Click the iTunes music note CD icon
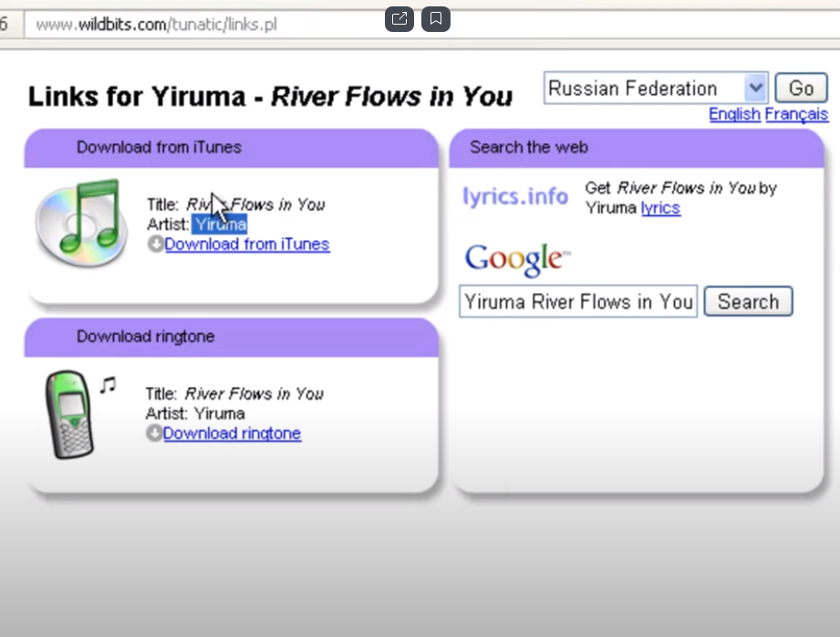840x637 pixels. tap(81, 225)
